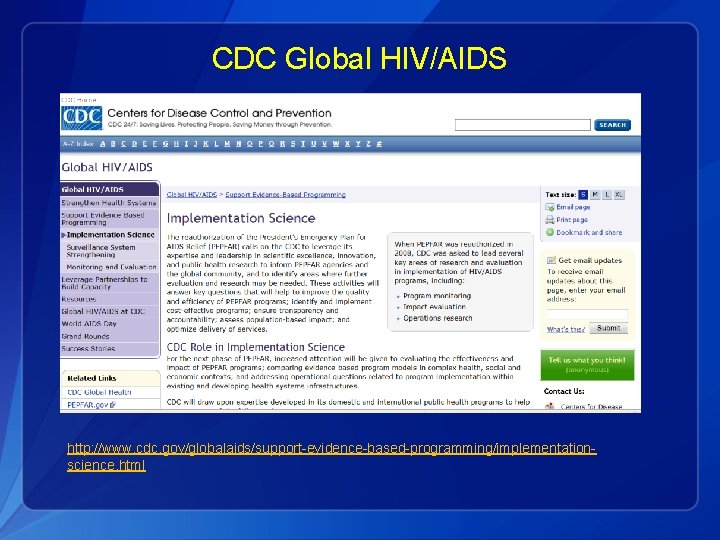The image size is (720, 540).
Task: Open Resources in the sidebar
Action: 109,299
